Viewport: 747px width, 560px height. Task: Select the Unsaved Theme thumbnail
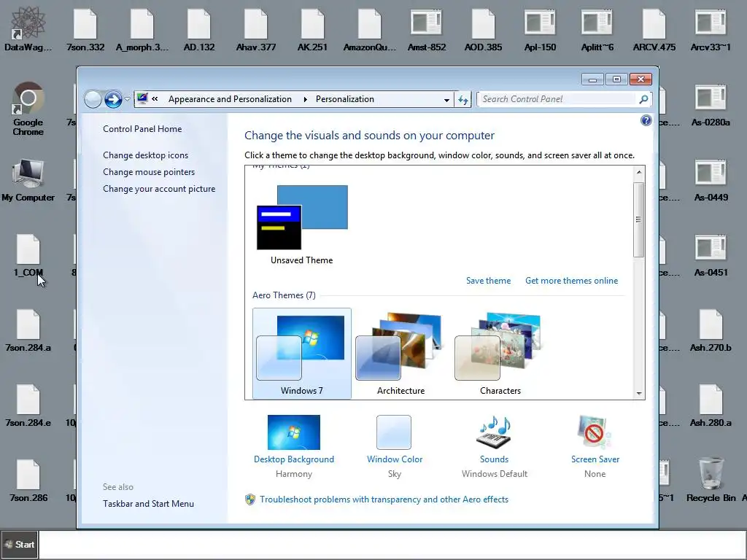(301, 225)
